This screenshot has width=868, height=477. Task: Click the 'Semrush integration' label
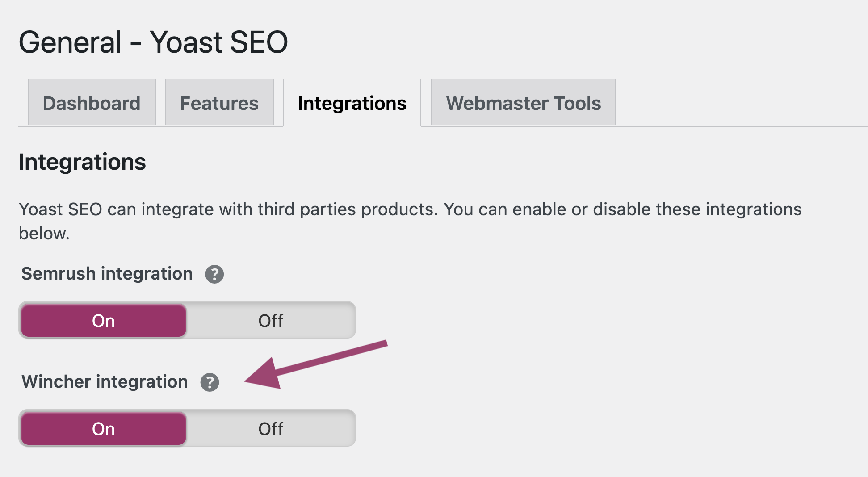[x=107, y=273]
